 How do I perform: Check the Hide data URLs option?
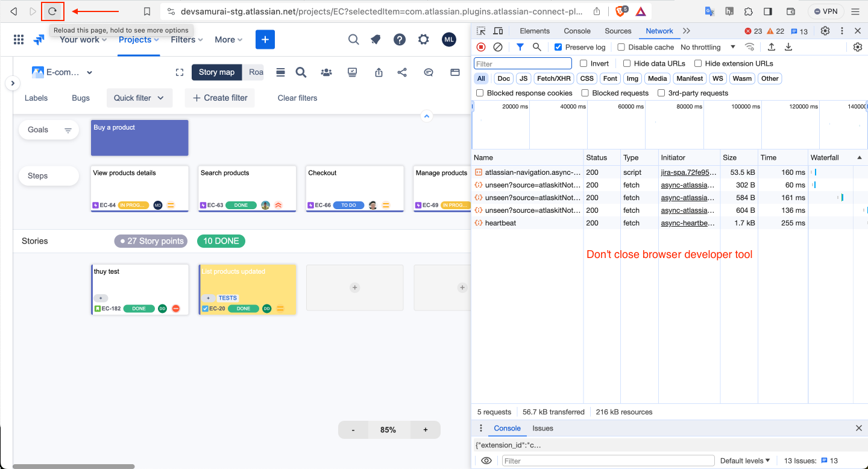point(627,63)
